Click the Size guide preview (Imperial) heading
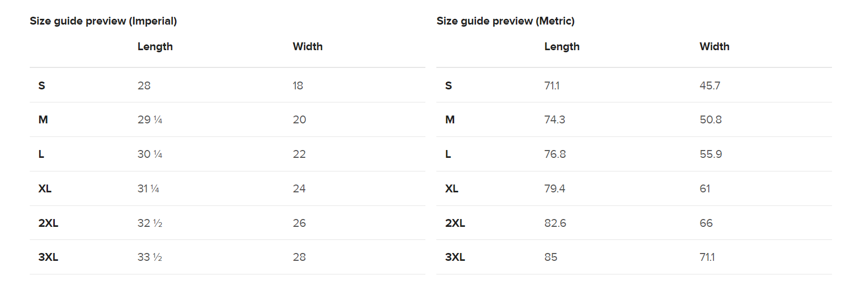The image size is (868, 299). [103, 21]
